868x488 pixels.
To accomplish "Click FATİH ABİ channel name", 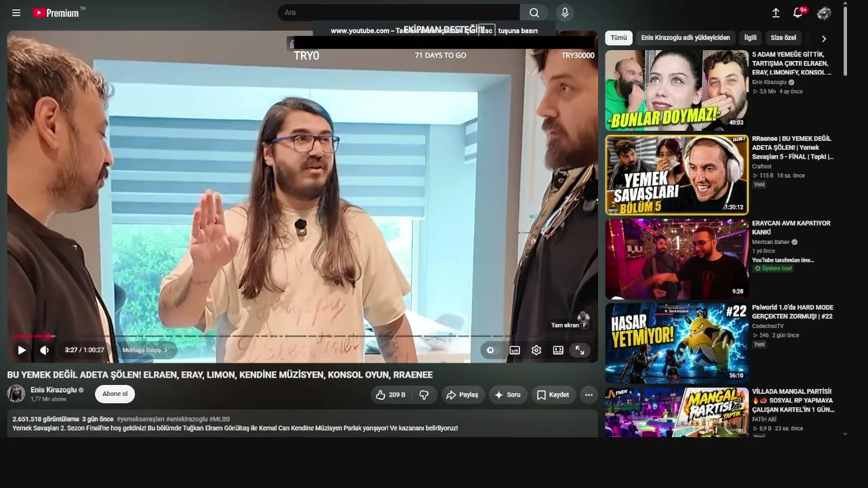I will pos(764,420).
